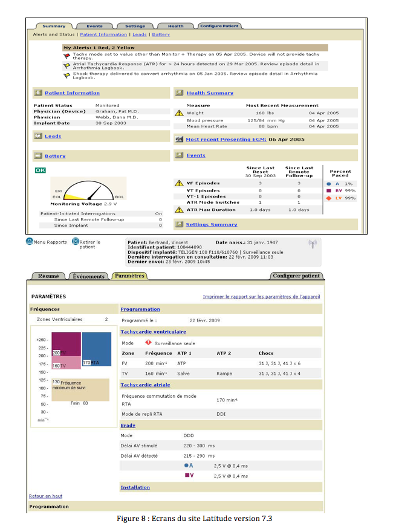Click the Leads section icon
Image resolution: width=399 pixels, height=532 pixels.
(38, 135)
